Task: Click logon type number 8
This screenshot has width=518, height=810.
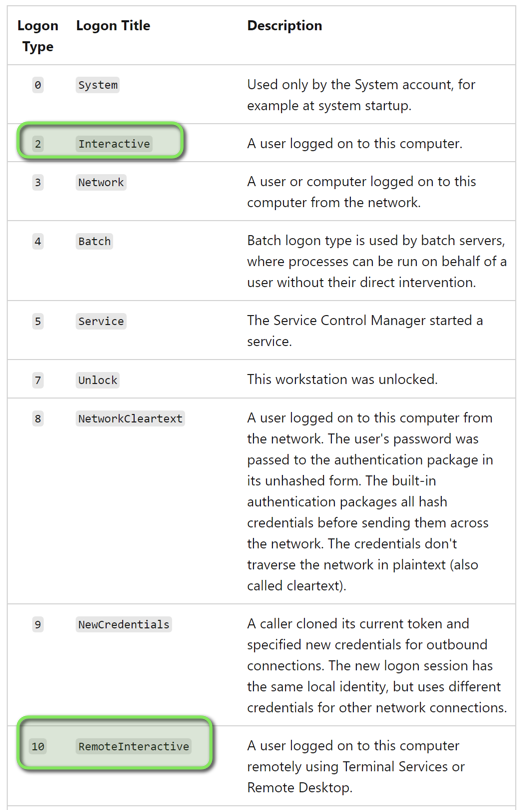Action: click(38, 418)
